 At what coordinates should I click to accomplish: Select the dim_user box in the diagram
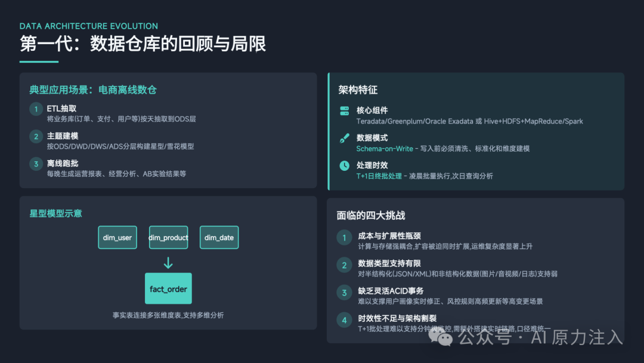(x=117, y=237)
